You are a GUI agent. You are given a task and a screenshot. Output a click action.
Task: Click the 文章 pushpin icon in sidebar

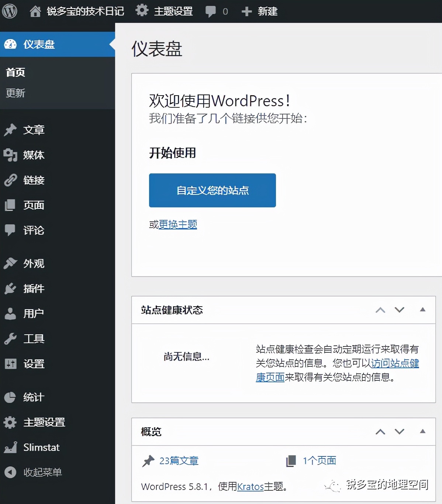10,130
